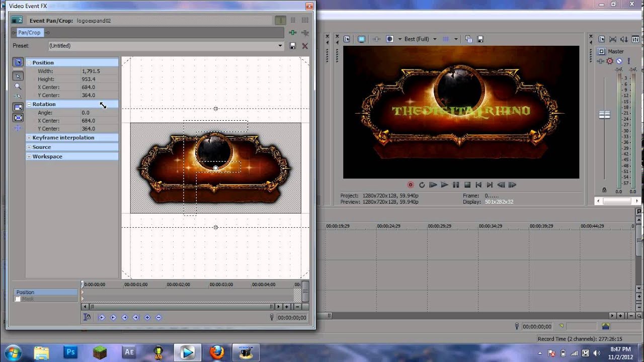Copy Snapshot to Clipboard icon
644x362 pixels.
point(469,39)
